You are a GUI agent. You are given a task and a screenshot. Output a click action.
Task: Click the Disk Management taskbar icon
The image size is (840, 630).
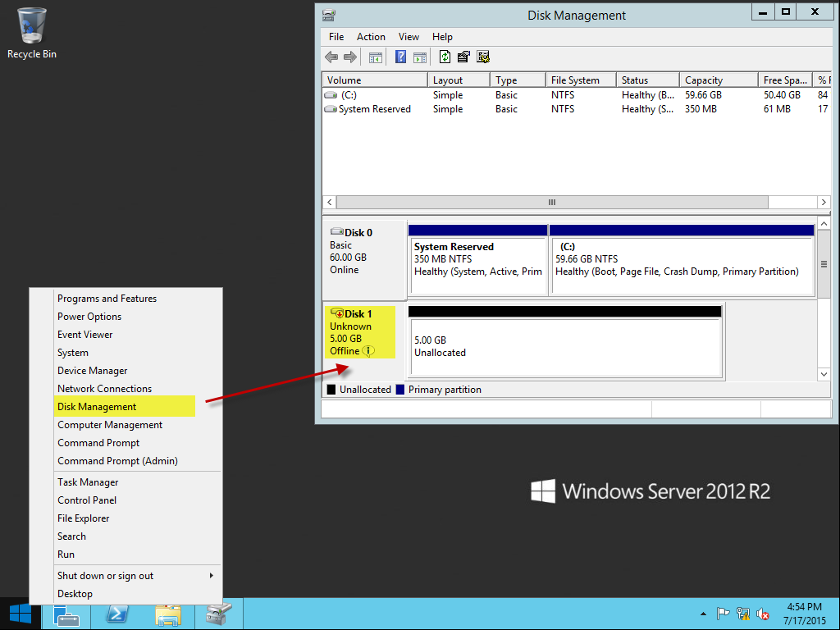coord(218,614)
